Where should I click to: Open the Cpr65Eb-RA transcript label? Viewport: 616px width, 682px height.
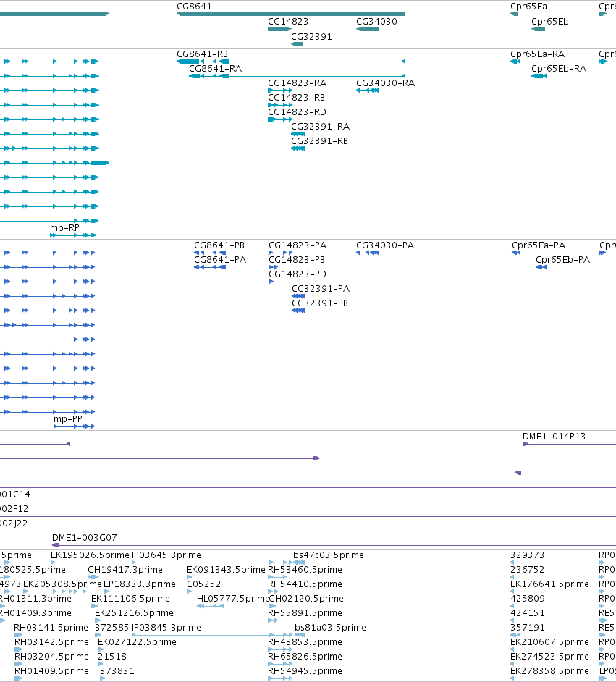tap(559, 69)
